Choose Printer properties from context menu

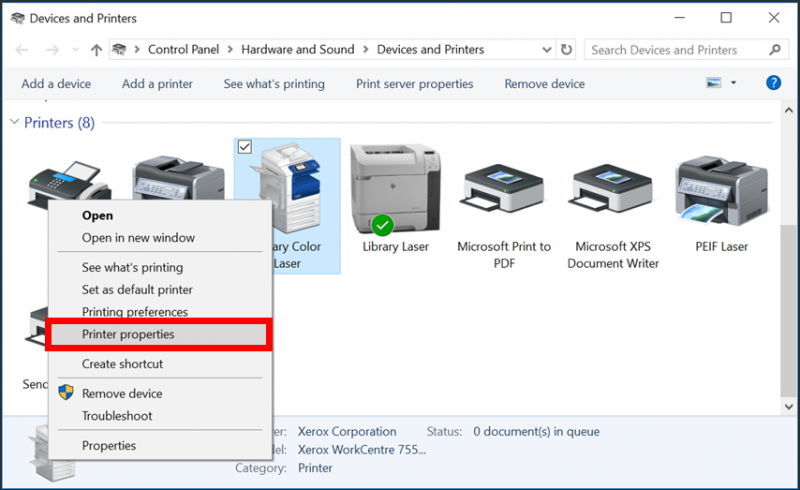coord(128,335)
